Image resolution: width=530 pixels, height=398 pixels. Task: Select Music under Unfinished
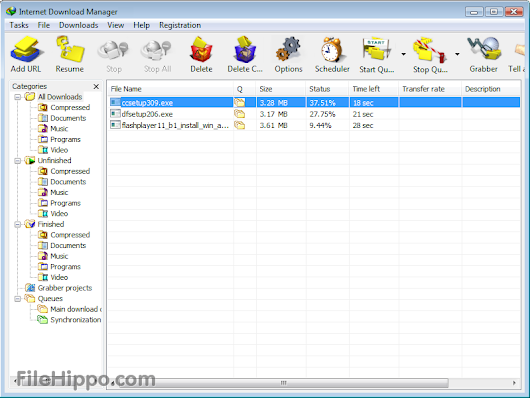pos(59,192)
